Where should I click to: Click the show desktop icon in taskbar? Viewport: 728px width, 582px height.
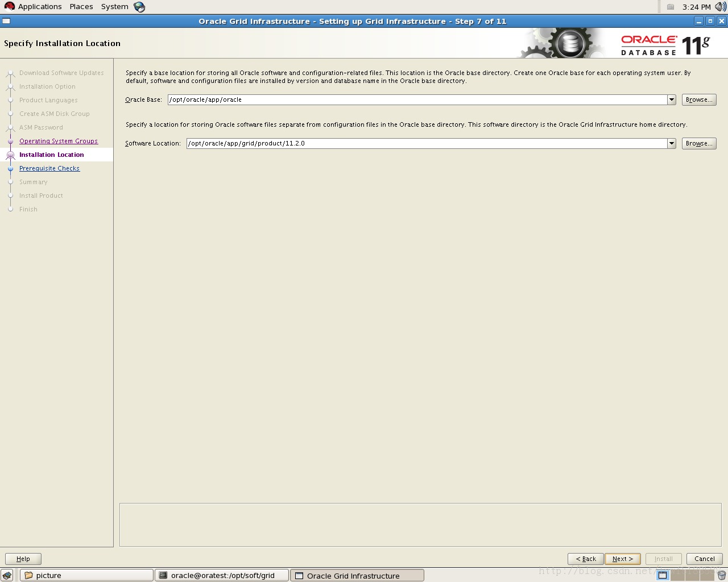pos(7,575)
